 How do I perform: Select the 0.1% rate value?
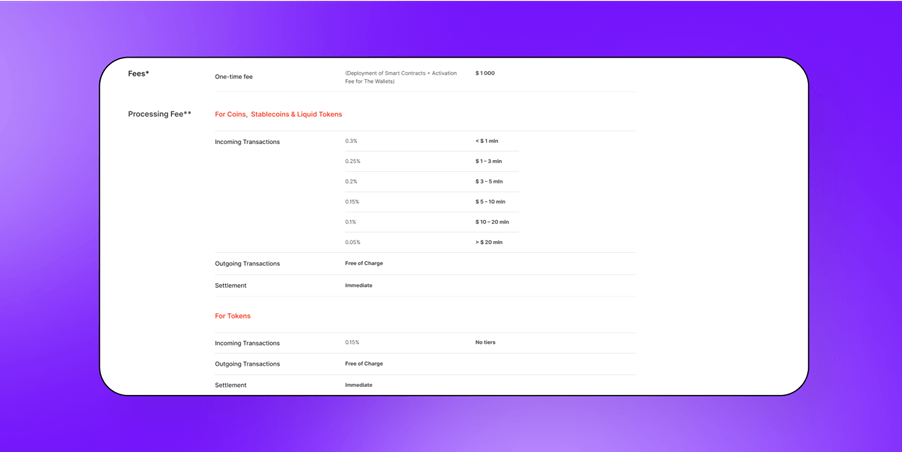[350, 222]
